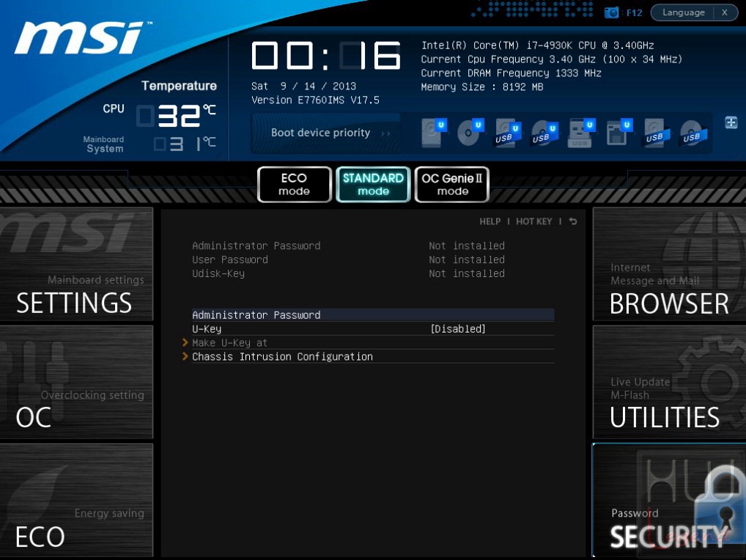The image size is (746, 560).
Task: Click the F12 screenshot camera icon
Action: pyautogui.click(x=611, y=12)
